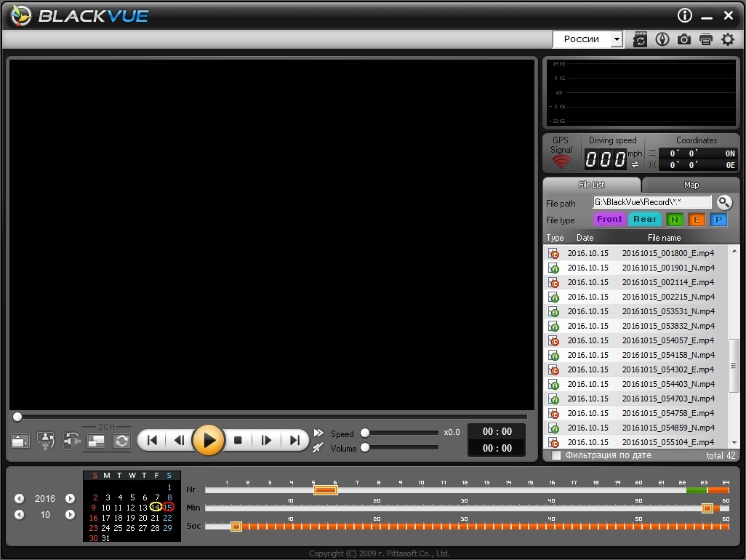Click the fast-forward speed icon

pyautogui.click(x=318, y=433)
